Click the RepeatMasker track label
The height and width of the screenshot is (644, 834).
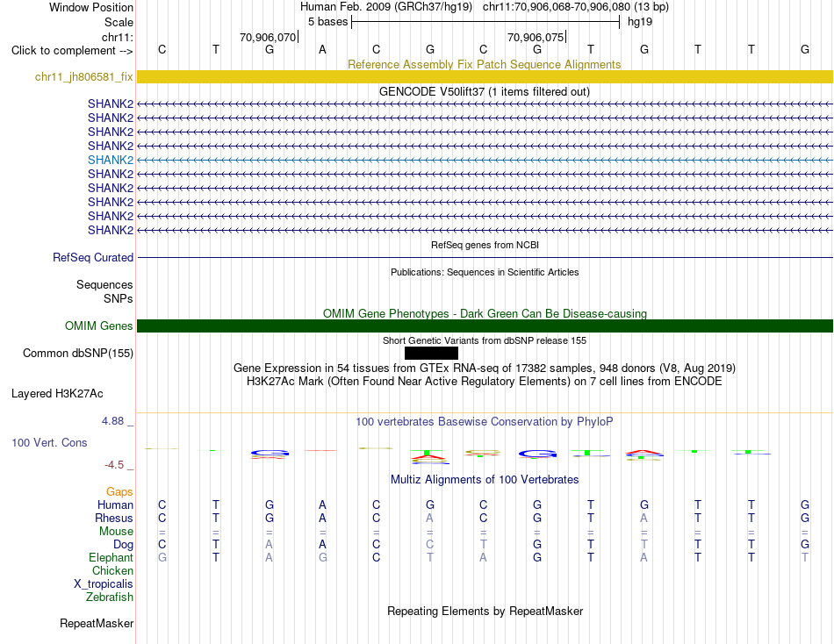click(x=97, y=623)
